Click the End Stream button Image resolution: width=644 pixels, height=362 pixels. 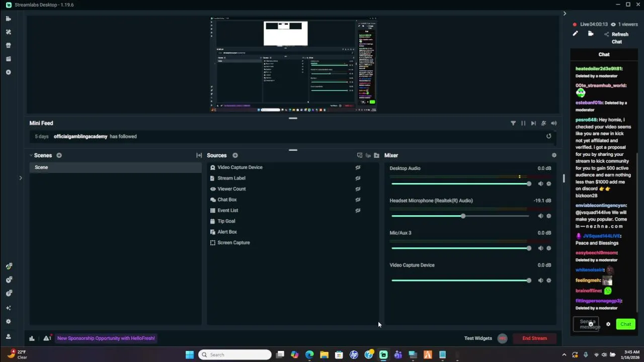point(534,338)
